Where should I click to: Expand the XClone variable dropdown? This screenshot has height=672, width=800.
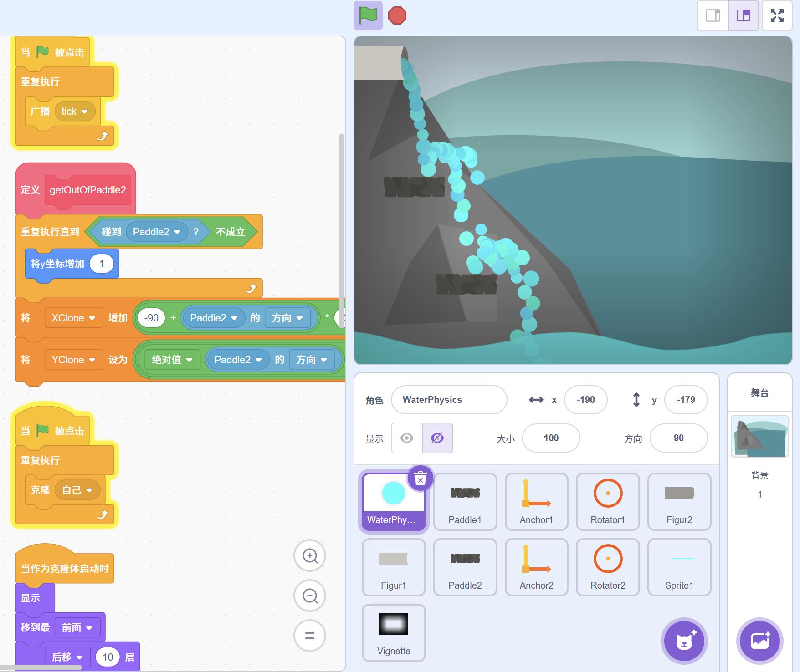[92, 318]
